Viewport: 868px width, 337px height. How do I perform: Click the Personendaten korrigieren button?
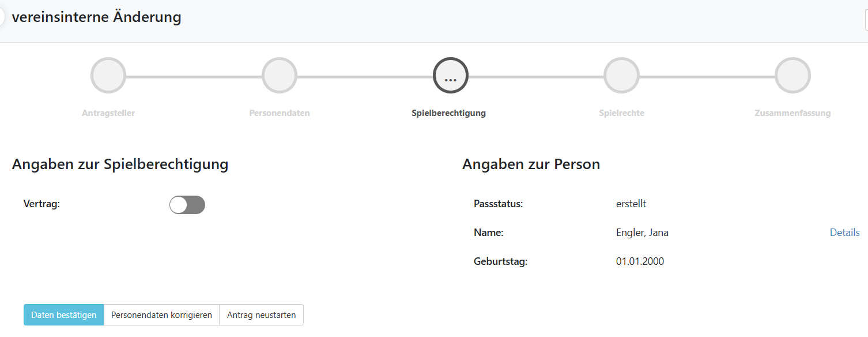point(161,315)
